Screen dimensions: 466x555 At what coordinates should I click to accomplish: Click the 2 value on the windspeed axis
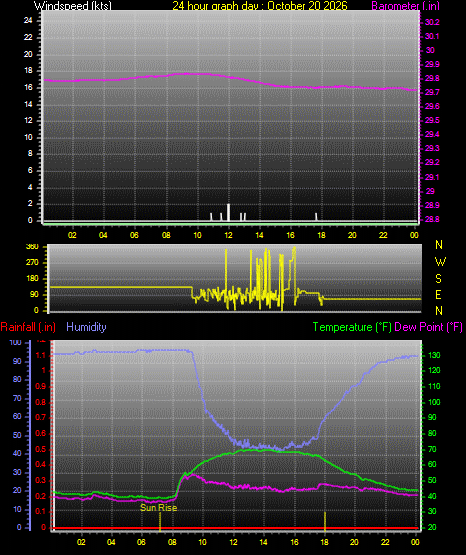pos(30,204)
